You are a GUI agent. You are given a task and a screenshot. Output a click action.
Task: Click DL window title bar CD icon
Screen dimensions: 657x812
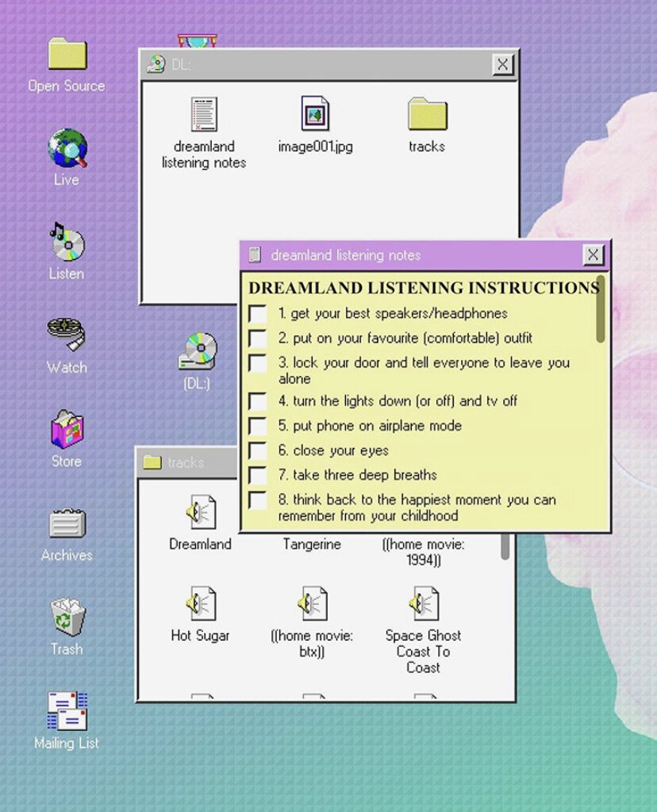(x=156, y=64)
